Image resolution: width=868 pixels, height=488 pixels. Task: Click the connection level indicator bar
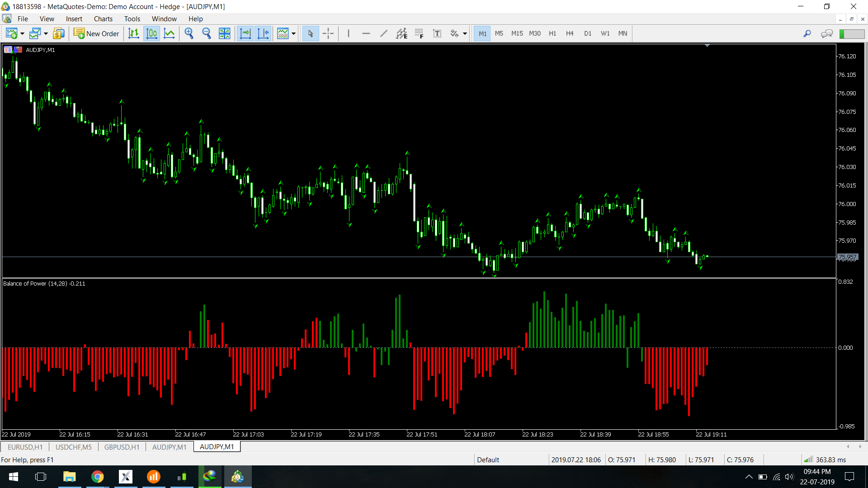click(852, 33)
